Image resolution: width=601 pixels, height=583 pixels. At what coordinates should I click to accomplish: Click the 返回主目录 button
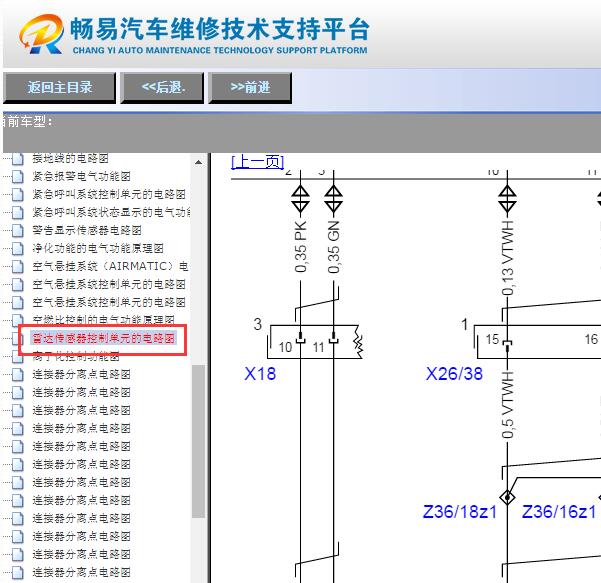(x=59, y=88)
